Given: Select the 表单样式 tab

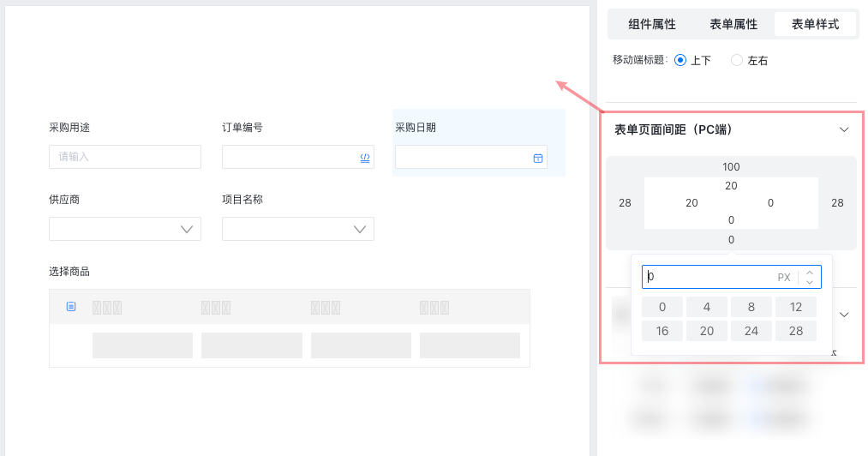Looking at the screenshot, I should (x=815, y=24).
